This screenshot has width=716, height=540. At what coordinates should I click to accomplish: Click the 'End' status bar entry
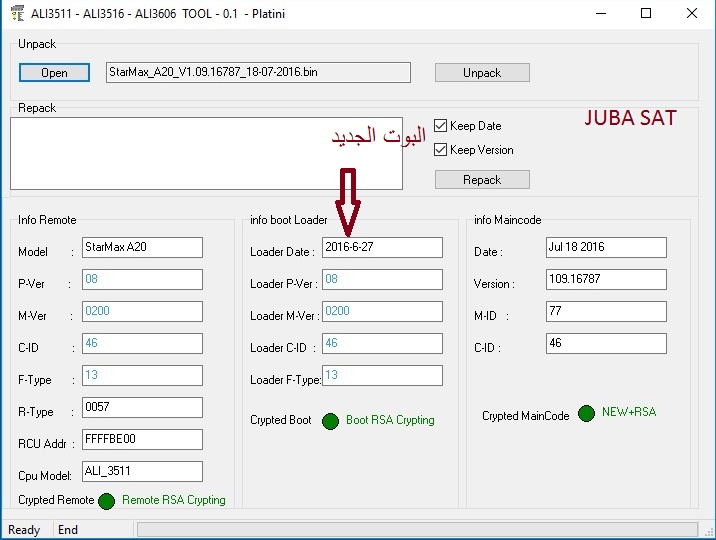pos(68,530)
